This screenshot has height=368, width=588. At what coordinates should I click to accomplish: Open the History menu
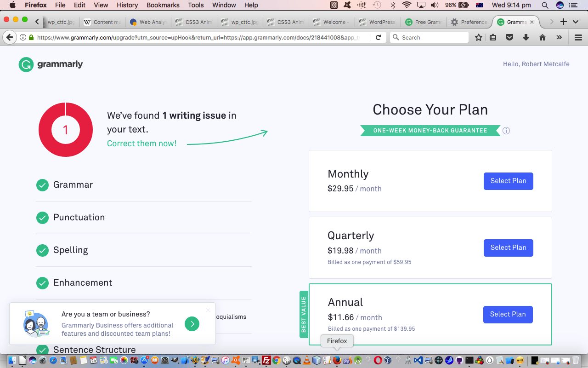pos(127,5)
